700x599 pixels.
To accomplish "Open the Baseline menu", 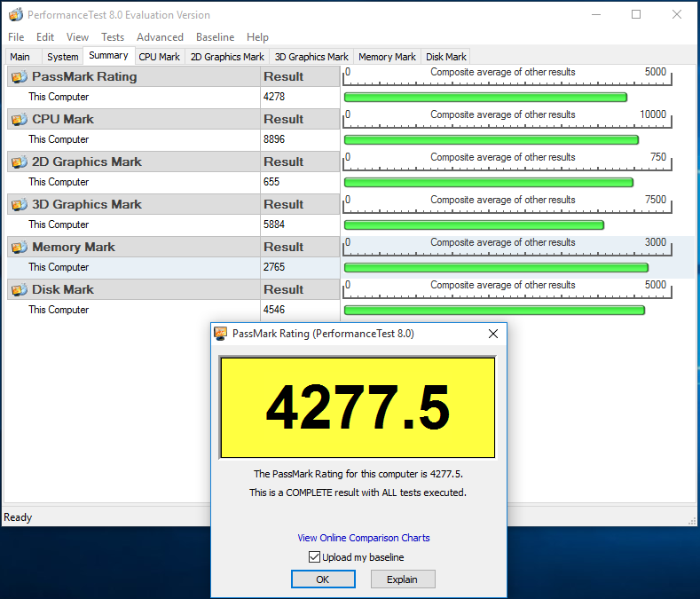I will pyautogui.click(x=216, y=37).
